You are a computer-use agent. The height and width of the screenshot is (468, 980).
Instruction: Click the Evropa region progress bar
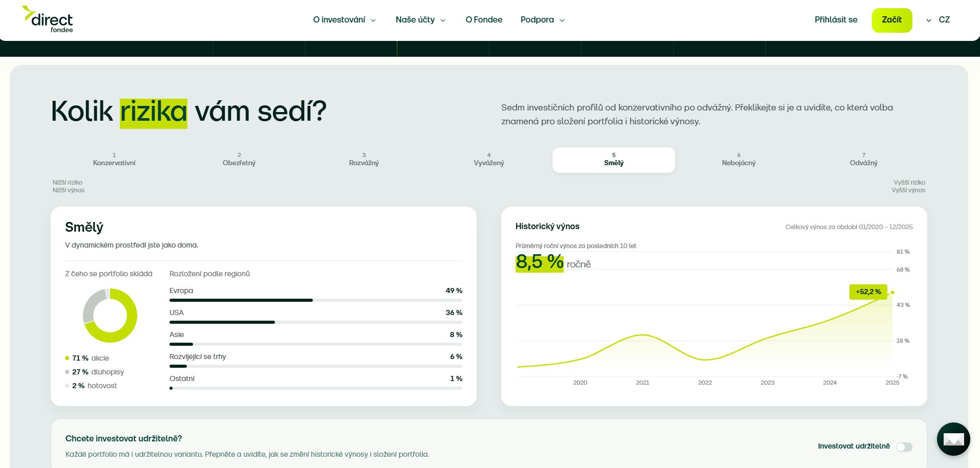[316, 300]
